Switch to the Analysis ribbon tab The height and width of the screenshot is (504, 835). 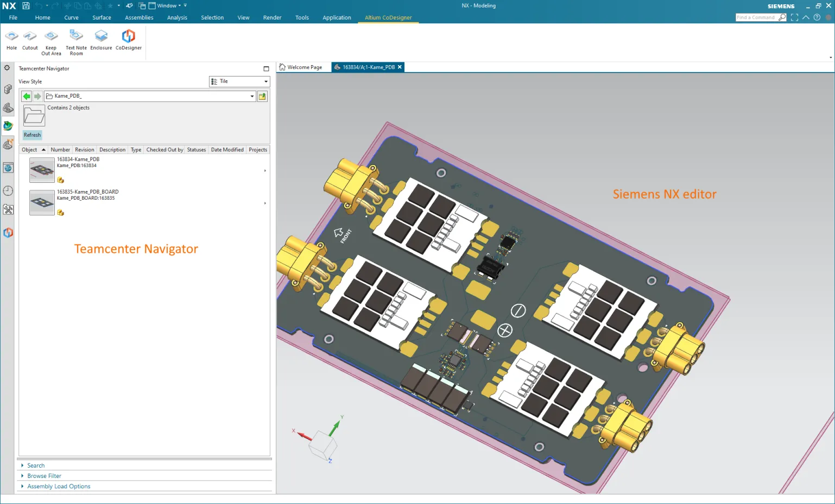177,17
